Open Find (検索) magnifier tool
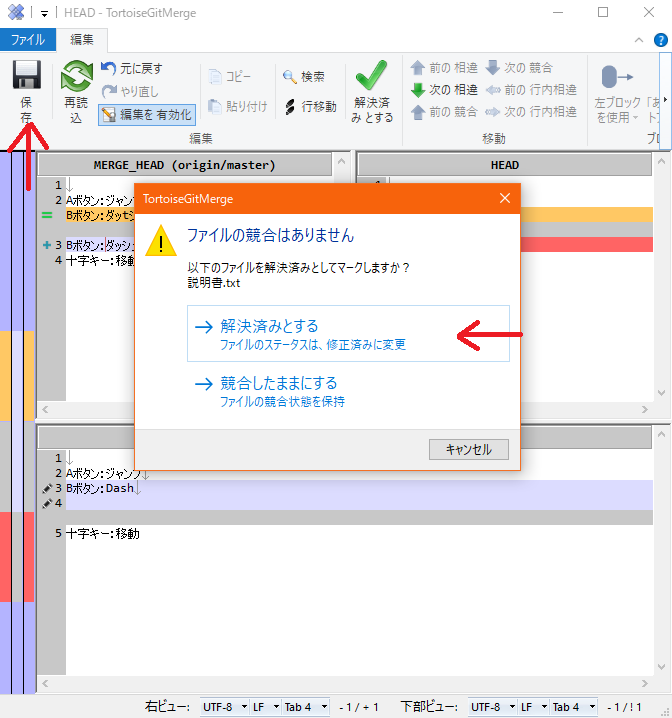The width and height of the screenshot is (672, 718). pyautogui.click(x=303, y=76)
